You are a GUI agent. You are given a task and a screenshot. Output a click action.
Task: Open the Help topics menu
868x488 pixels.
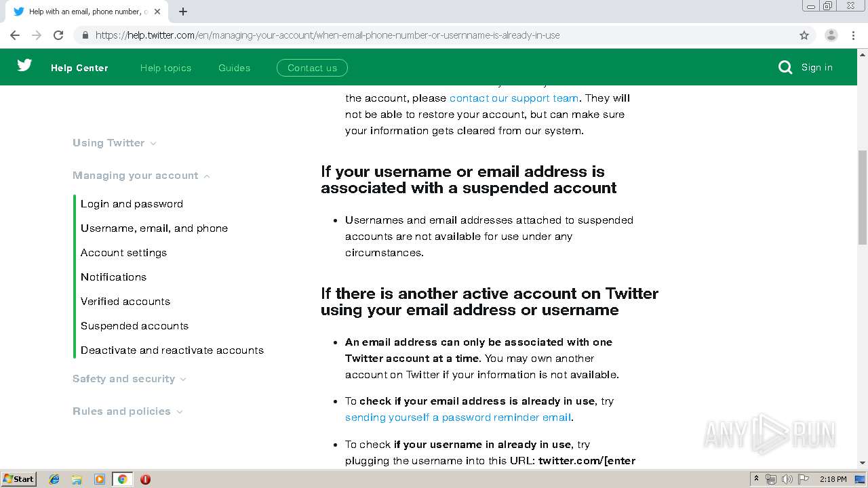(165, 68)
